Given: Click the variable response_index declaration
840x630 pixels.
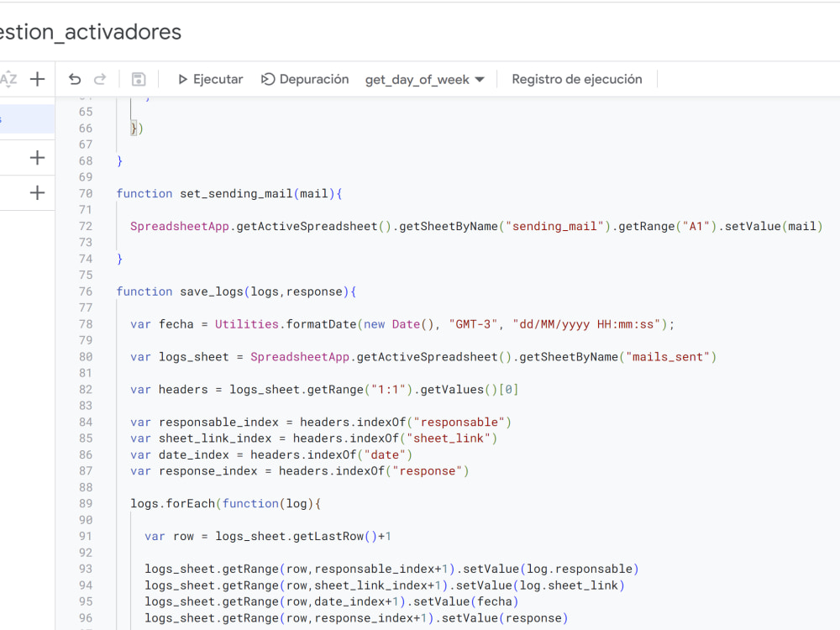Looking at the screenshot, I should click(x=207, y=471).
